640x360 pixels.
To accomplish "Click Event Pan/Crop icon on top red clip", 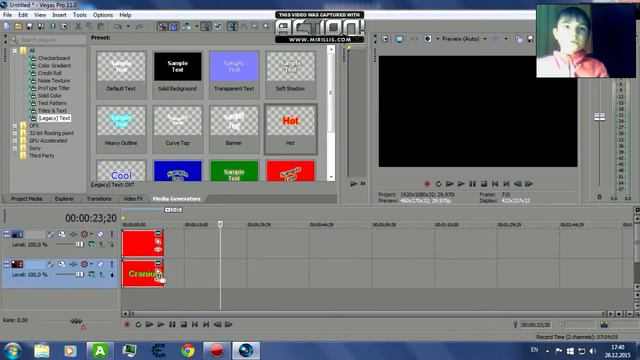I will click(158, 241).
